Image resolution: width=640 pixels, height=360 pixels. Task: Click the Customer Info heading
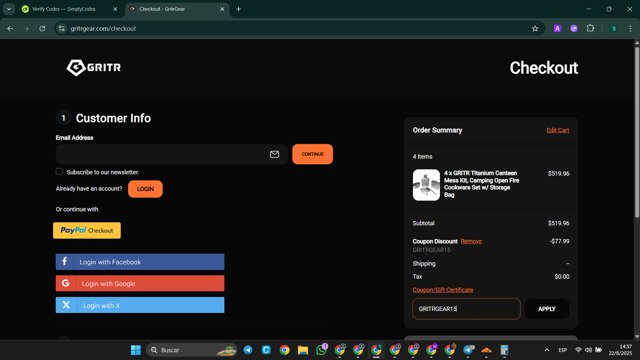(x=113, y=118)
